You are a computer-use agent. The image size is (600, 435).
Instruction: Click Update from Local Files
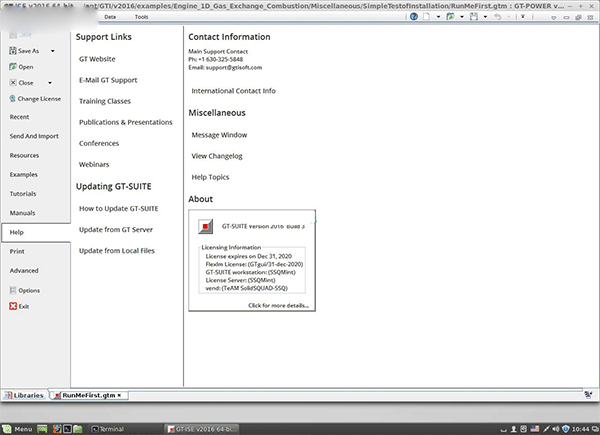[x=117, y=251]
